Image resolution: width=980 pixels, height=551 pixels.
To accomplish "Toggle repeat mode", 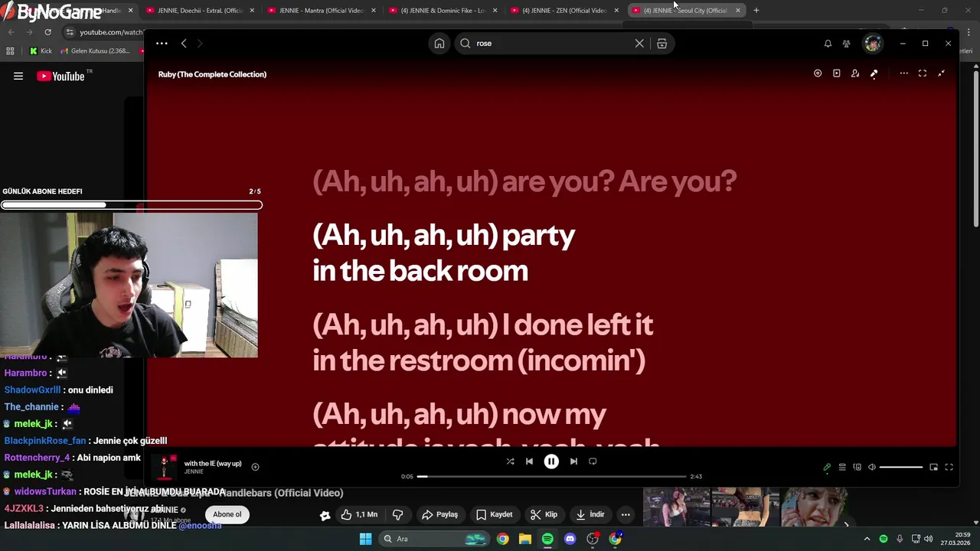I will click(x=593, y=461).
